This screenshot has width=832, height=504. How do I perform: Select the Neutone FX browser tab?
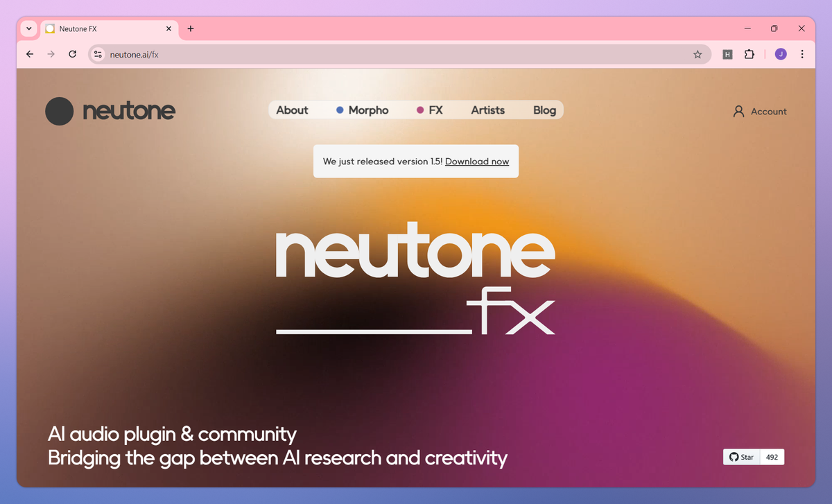[109, 28]
